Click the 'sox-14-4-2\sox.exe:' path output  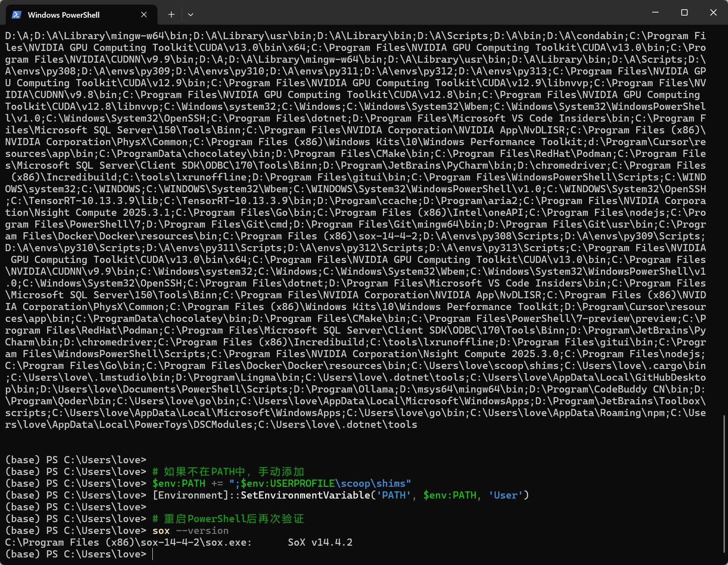point(196,543)
